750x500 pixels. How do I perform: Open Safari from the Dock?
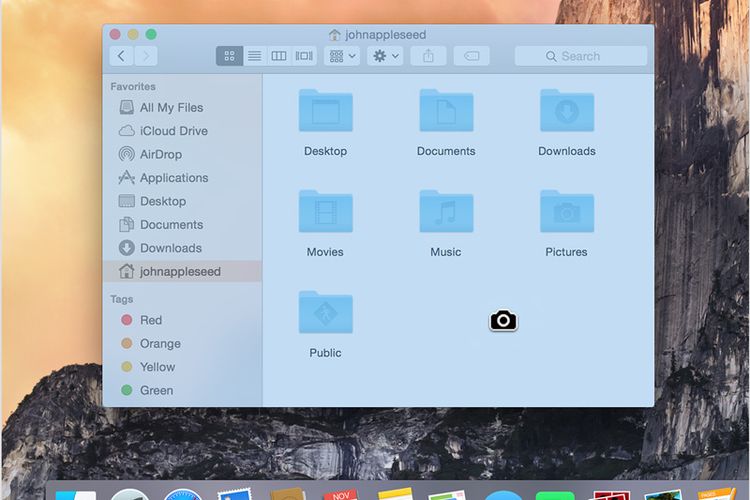[x=183, y=494]
